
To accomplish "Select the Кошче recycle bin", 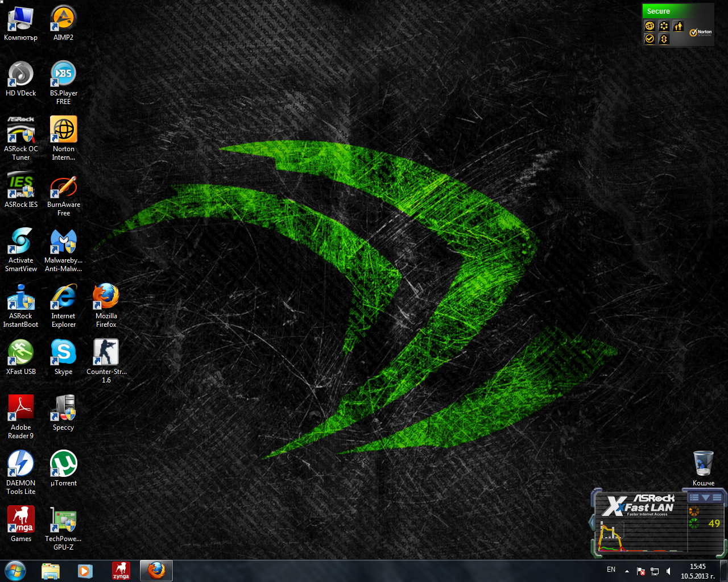I will click(x=704, y=469).
